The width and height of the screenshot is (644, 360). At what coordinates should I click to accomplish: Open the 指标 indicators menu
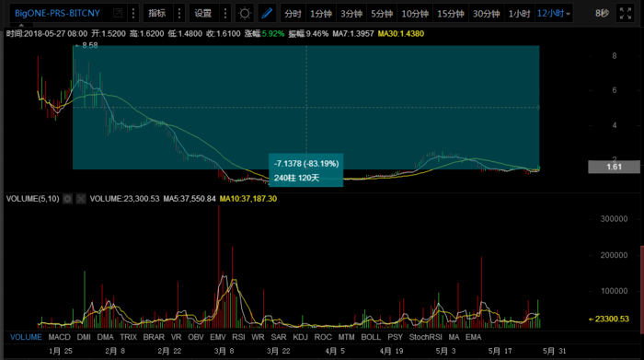(157, 13)
